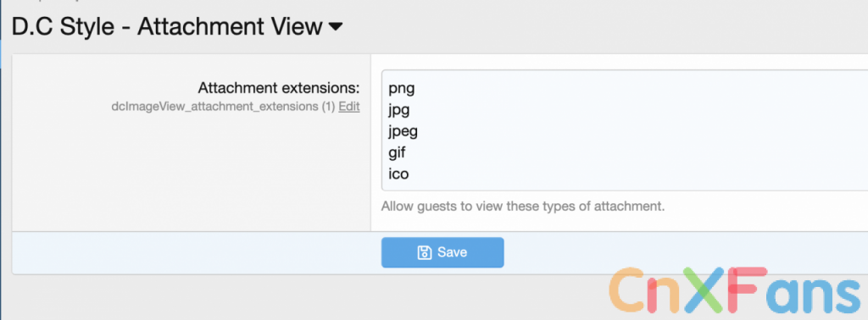This screenshot has width=868, height=320.
Task: Place cursor on the jpeg line
Action: [x=403, y=131]
